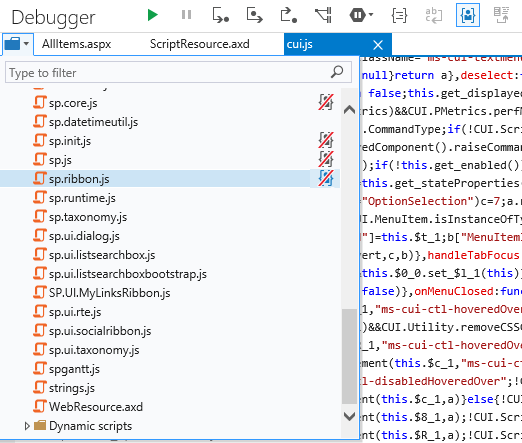The image size is (522, 443).
Task: Open sp.ui.listsearchboxbootstrap.js from the list
Action: click(x=128, y=274)
